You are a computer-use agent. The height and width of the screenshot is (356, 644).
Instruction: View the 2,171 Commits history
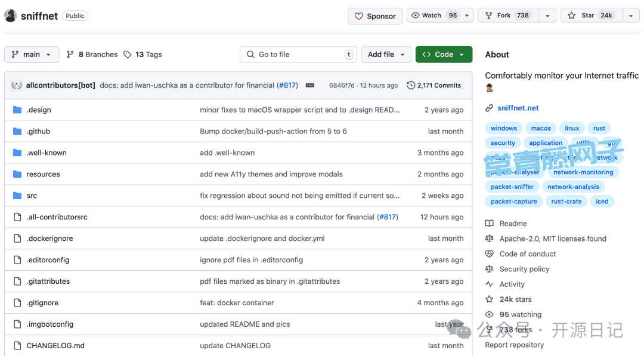tap(434, 85)
